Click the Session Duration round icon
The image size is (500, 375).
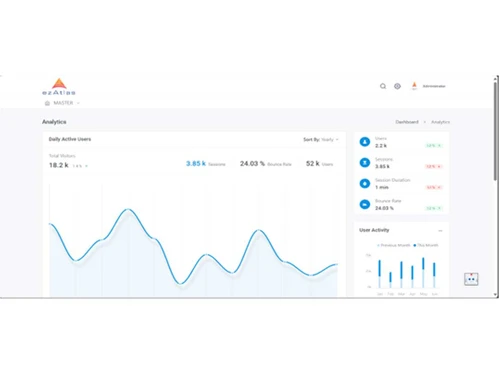(x=365, y=183)
